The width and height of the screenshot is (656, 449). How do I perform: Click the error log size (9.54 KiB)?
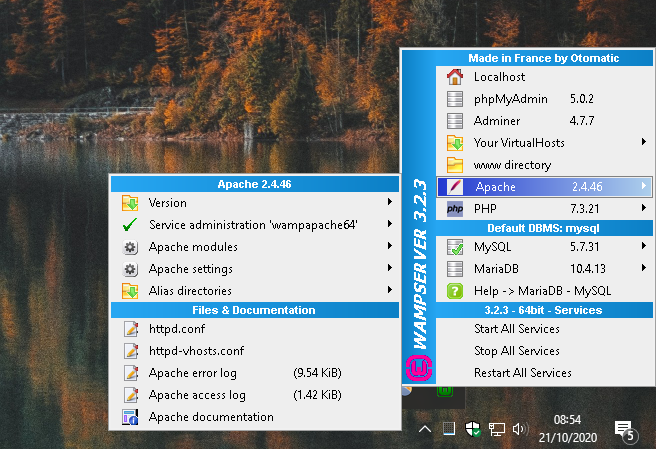pyautogui.click(x=317, y=373)
